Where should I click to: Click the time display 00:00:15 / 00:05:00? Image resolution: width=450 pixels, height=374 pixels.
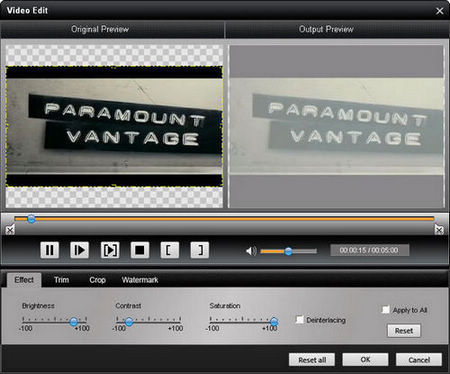369,250
